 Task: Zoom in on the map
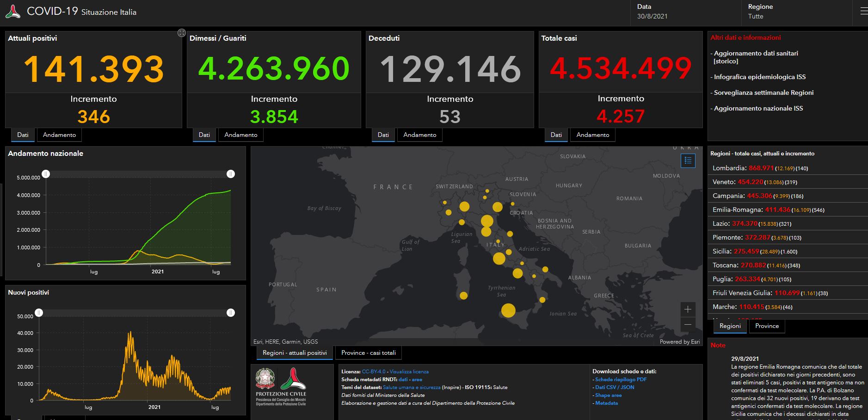coord(688,309)
